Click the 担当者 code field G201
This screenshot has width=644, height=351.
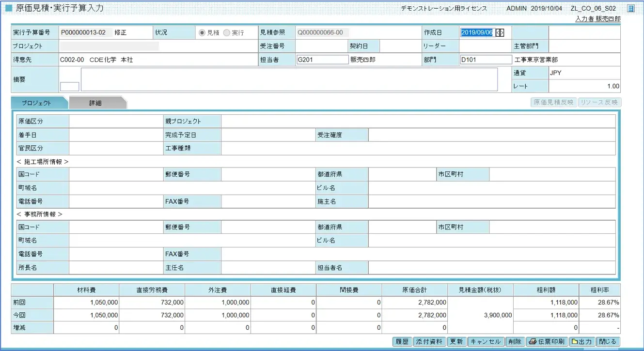pos(322,60)
